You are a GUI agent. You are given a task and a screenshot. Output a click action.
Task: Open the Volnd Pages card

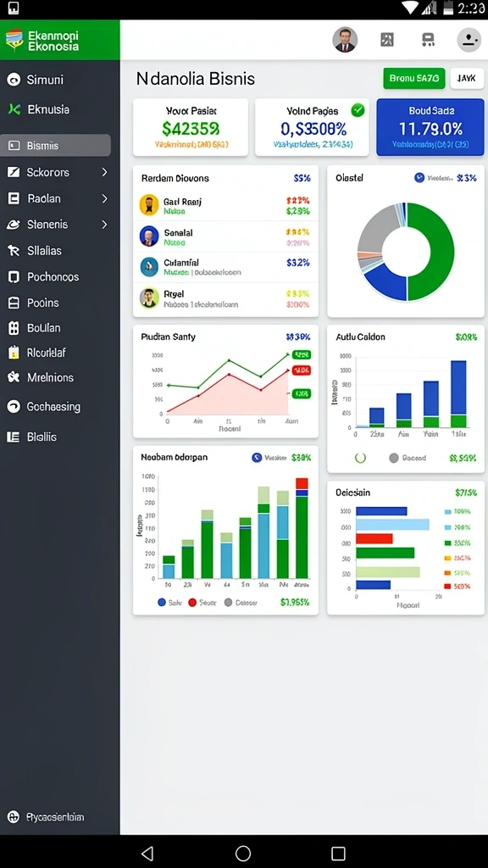(x=312, y=127)
